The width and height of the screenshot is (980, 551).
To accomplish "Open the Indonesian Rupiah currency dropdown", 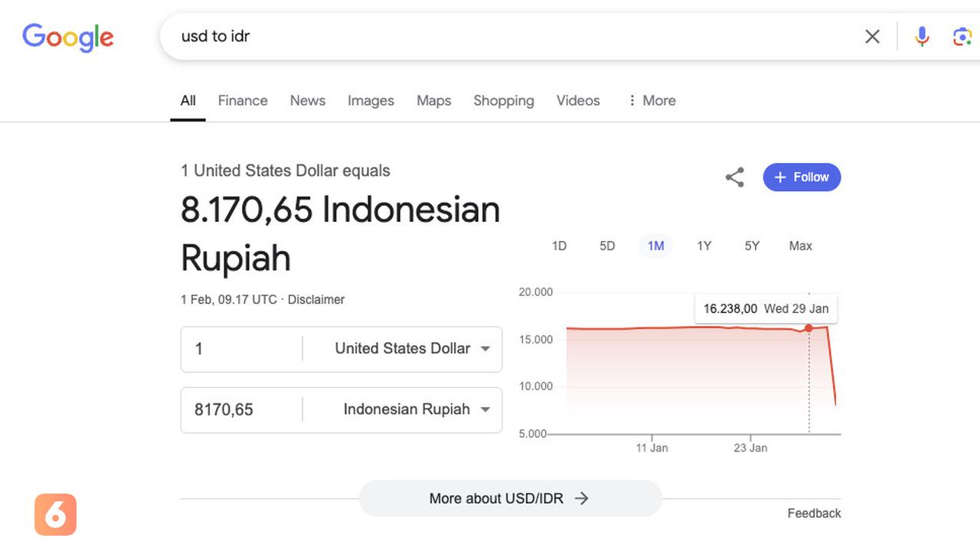I will tap(485, 409).
